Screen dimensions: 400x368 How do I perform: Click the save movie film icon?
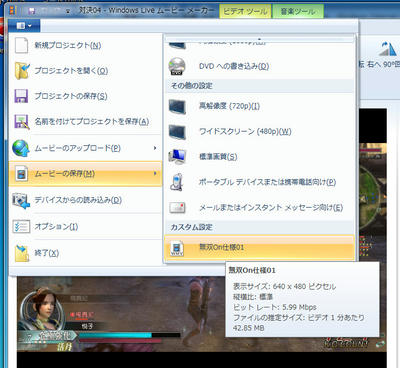[21, 174]
